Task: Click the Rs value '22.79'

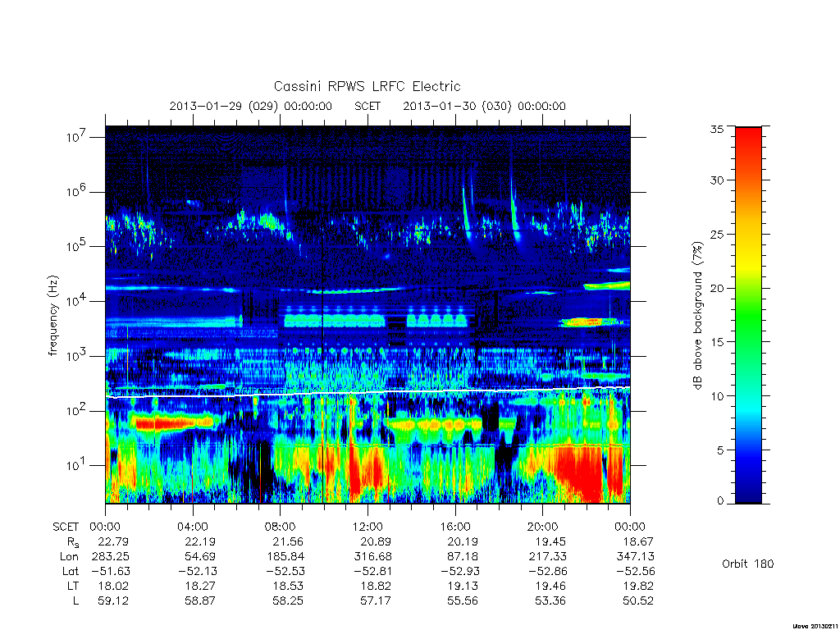Action: click(x=113, y=541)
